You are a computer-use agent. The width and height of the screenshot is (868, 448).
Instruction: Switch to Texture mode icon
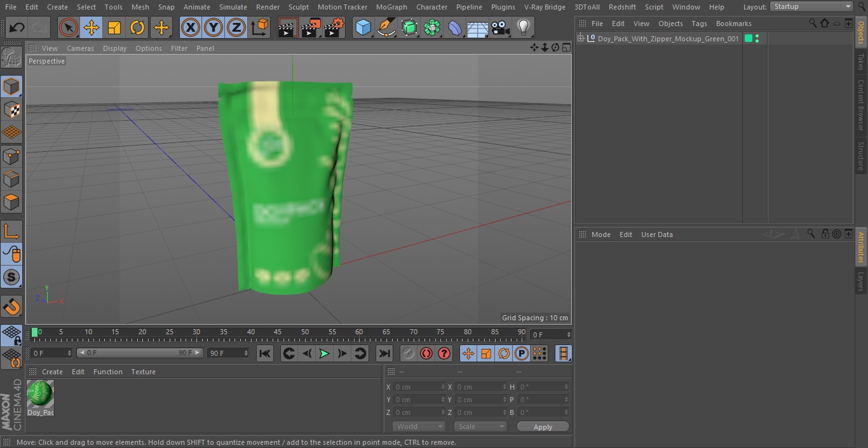pos(11,109)
